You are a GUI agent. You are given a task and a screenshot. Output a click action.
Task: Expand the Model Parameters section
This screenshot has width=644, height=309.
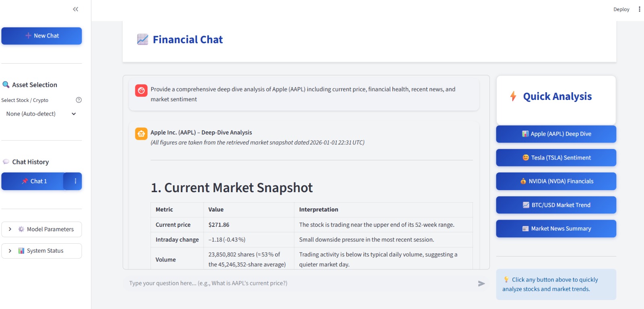(x=41, y=229)
